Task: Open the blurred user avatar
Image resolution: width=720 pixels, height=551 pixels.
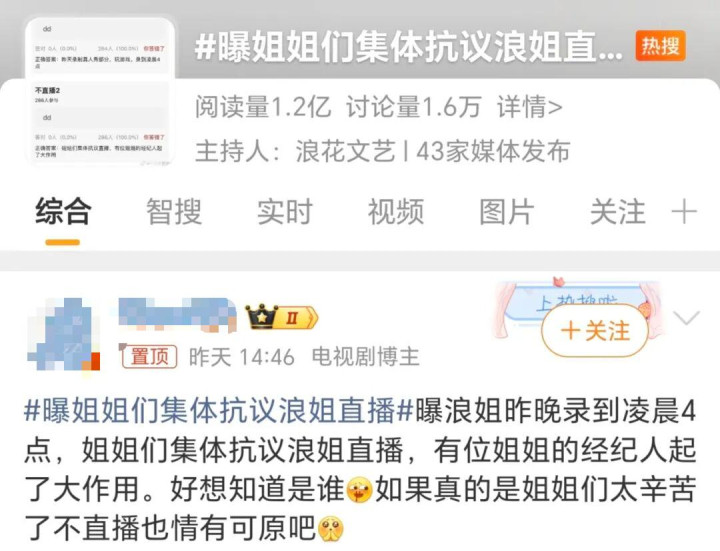Action: click(63, 334)
